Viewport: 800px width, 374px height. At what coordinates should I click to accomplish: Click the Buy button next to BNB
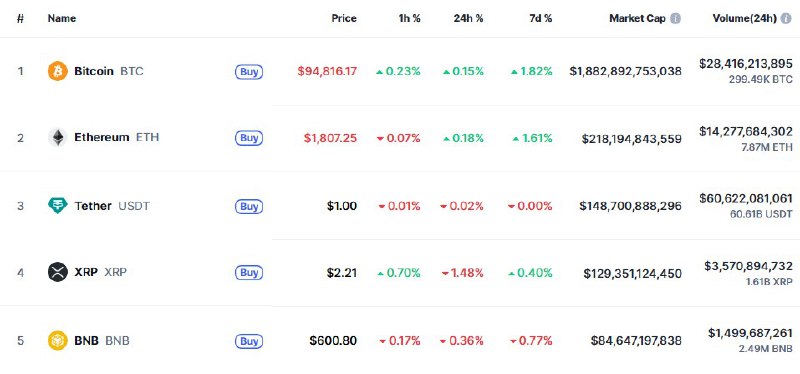click(249, 341)
